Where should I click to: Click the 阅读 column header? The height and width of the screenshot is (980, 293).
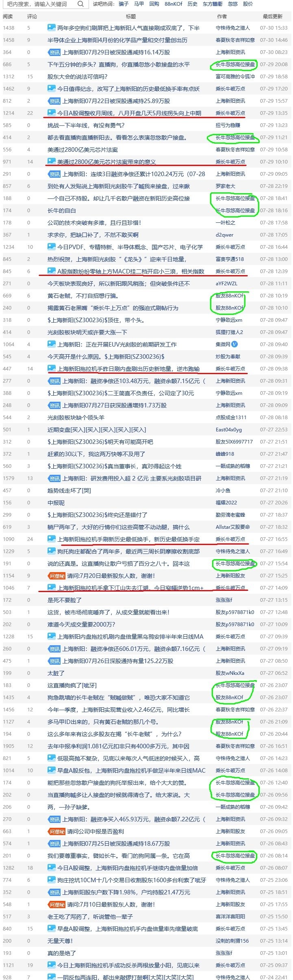pos(8,17)
